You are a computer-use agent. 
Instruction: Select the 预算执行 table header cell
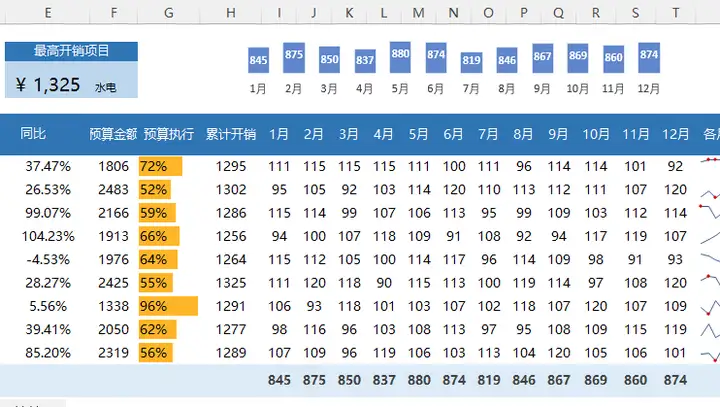point(167,134)
